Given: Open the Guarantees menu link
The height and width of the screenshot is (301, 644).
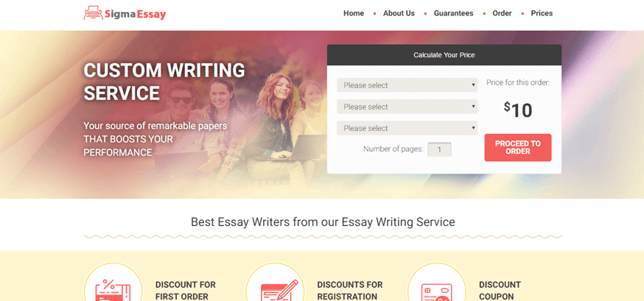Looking at the screenshot, I should (x=453, y=13).
